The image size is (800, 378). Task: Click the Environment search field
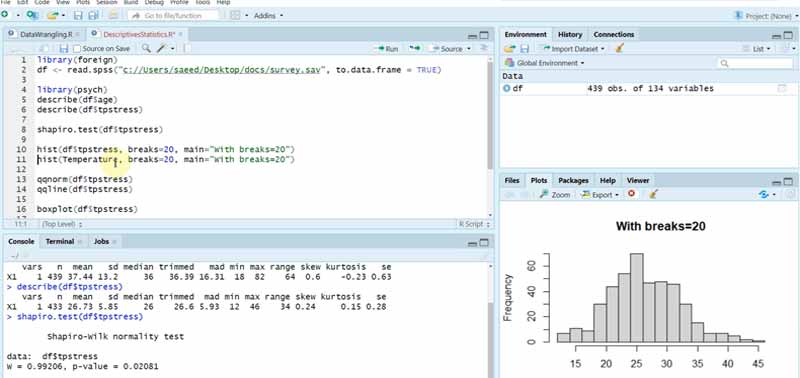tap(756, 63)
